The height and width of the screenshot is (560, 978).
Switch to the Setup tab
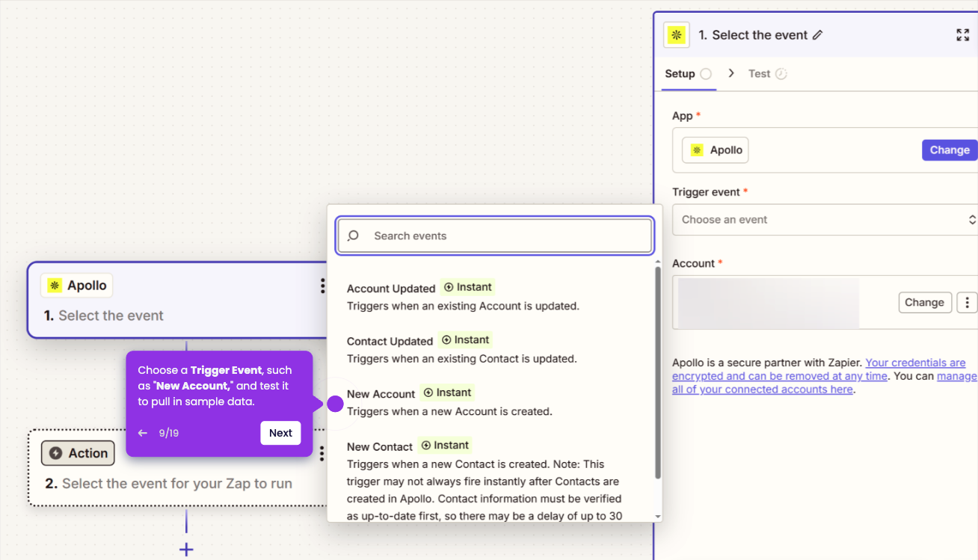[x=689, y=73]
